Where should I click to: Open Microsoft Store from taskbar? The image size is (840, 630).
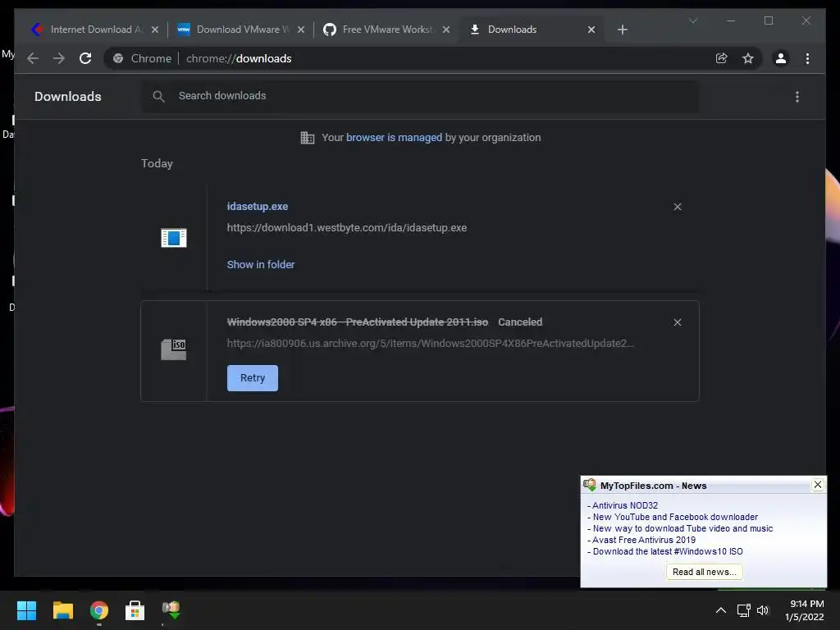point(135,610)
